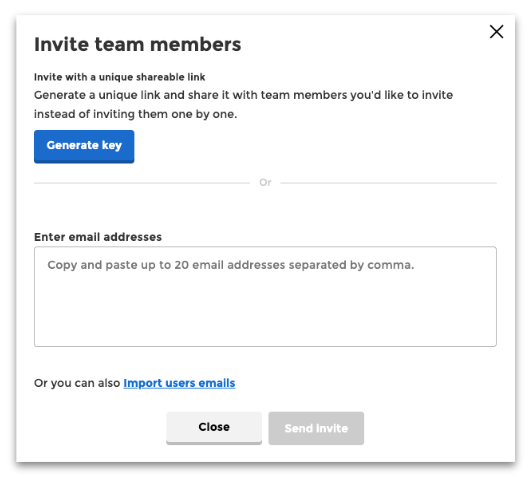Click the divider line right of 'Or'
Image resolution: width=530 pixels, height=478 pixels.
(x=388, y=183)
